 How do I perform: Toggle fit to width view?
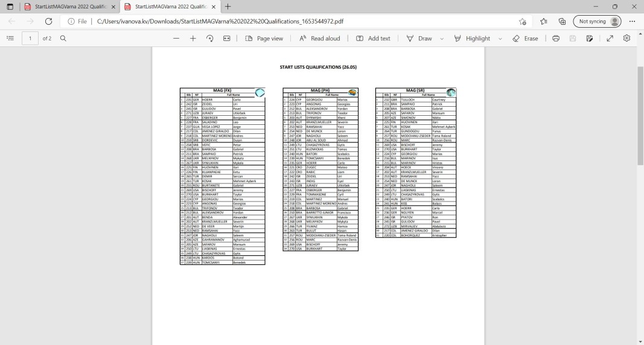[227, 39]
